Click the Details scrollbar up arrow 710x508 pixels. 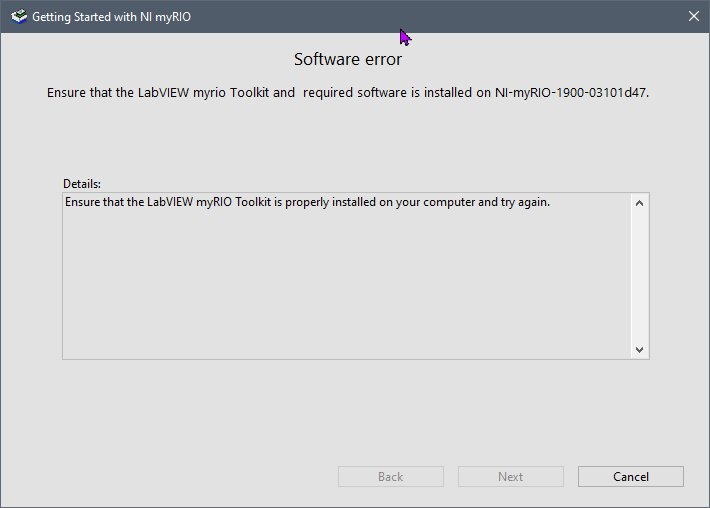[x=640, y=203]
